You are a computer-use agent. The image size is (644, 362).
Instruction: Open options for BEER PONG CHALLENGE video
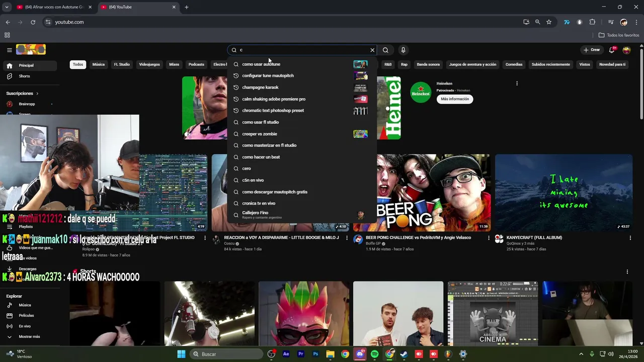coord(489,238)
